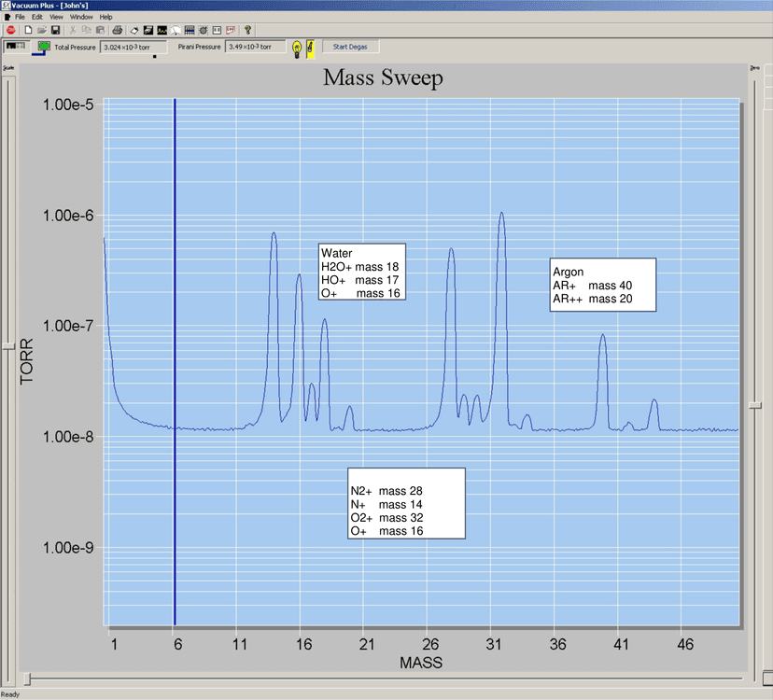Click the Help question mark icon

click(x=247, y=30)
